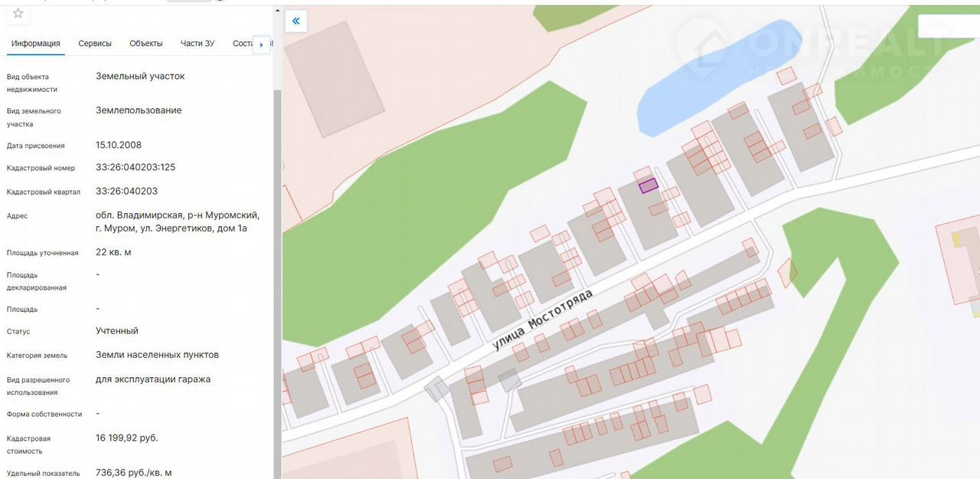
Task: Collapse the info panel with the double-chevron button
Action: (296, 21)
